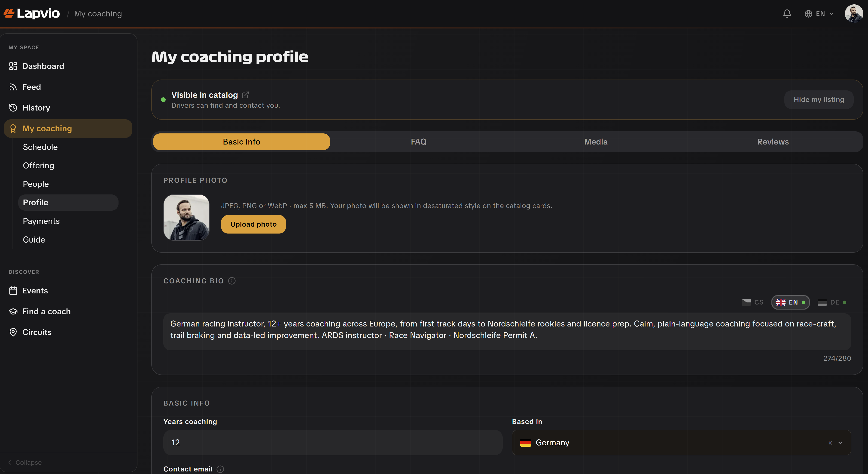Open catalog listing external link icon
868x474 pixels.
246,95
